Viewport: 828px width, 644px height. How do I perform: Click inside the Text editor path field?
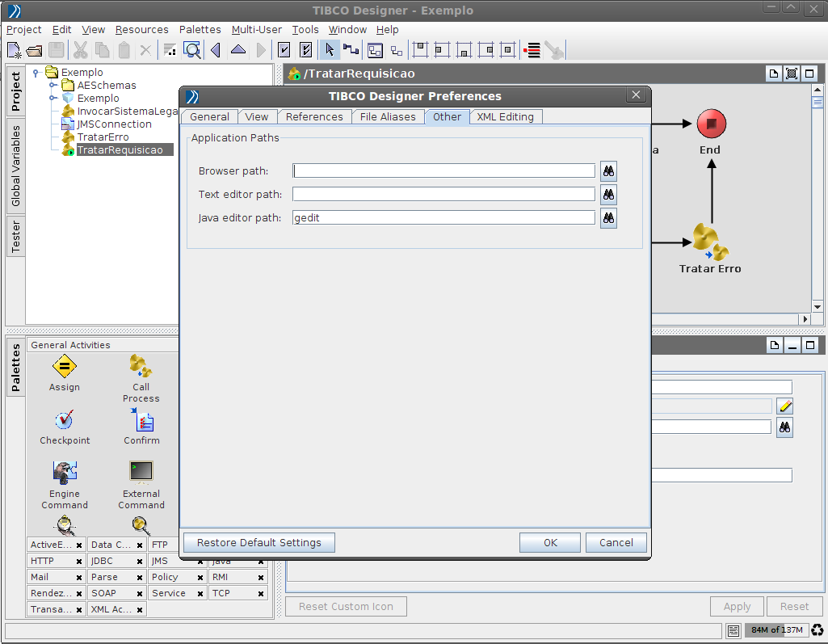tap(443, 194)
